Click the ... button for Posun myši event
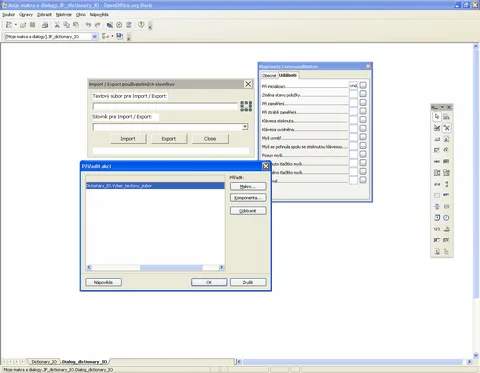Screen dimensions: 480x373 (x=363, y=154)
